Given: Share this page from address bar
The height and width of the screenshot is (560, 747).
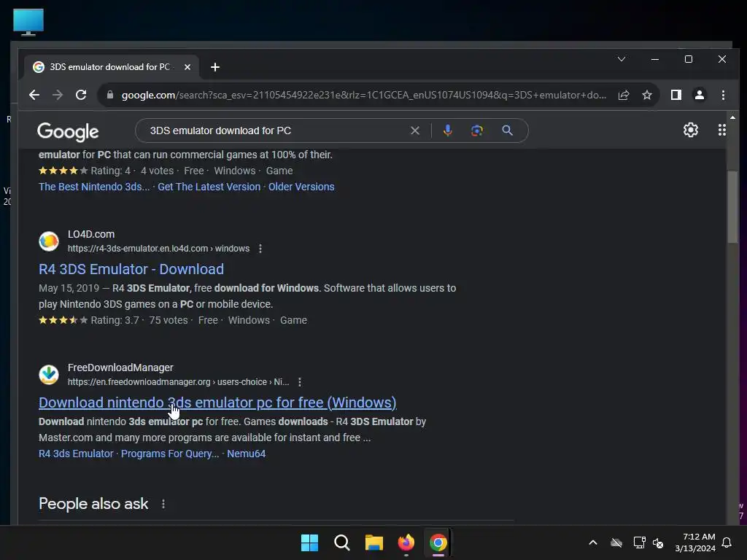Looking at the screenshot, I should [x=624, y=95].
